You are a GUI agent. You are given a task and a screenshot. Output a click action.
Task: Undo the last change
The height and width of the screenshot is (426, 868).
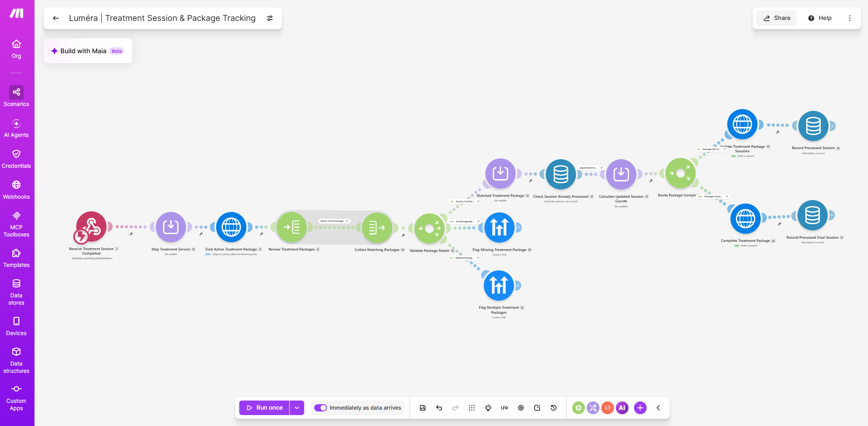click(439, 408)
